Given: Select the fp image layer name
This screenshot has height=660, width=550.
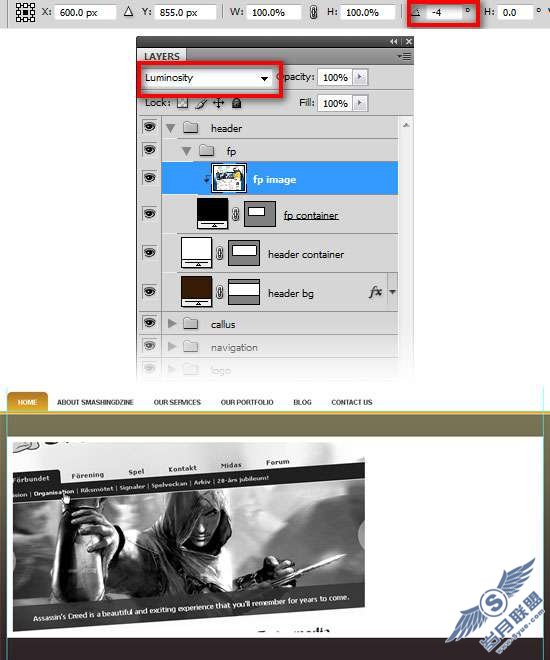Looking at the screenshot, I should 274,180.
